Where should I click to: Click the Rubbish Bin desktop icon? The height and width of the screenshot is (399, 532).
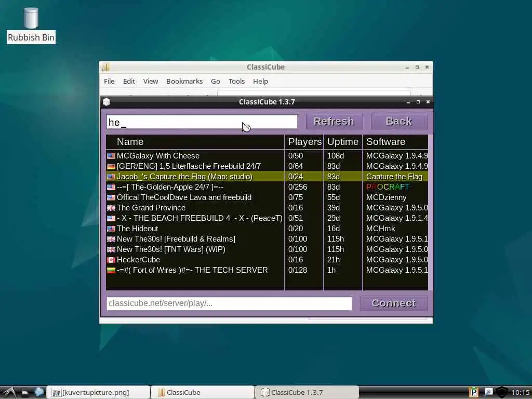coord(31,25)
